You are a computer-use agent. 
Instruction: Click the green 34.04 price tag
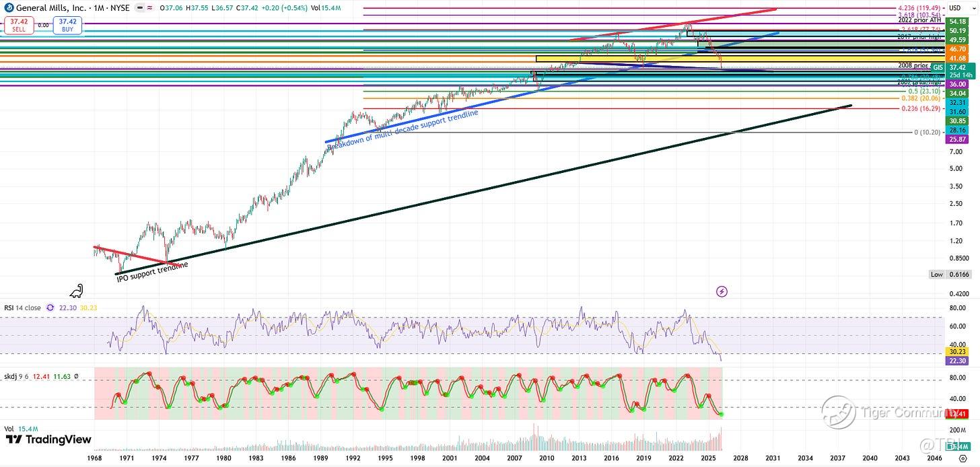[x=956, y=94]
